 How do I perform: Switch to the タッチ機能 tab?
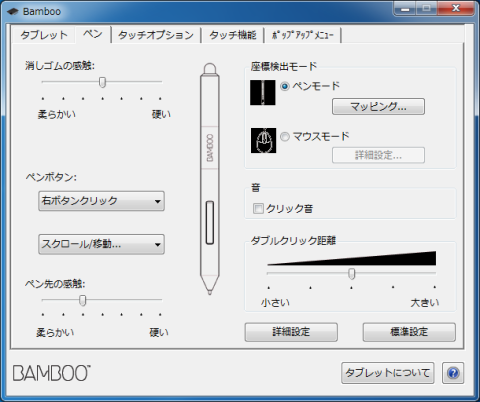tap(233, 35)
